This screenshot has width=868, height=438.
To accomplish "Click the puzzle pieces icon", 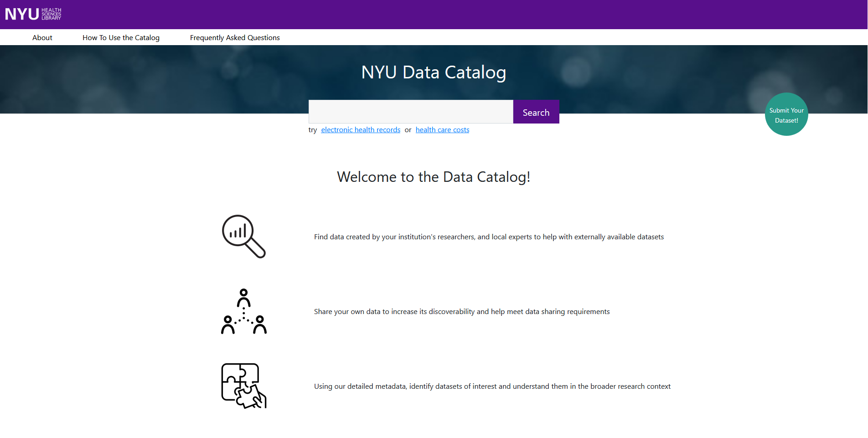I will pos(243,386).
